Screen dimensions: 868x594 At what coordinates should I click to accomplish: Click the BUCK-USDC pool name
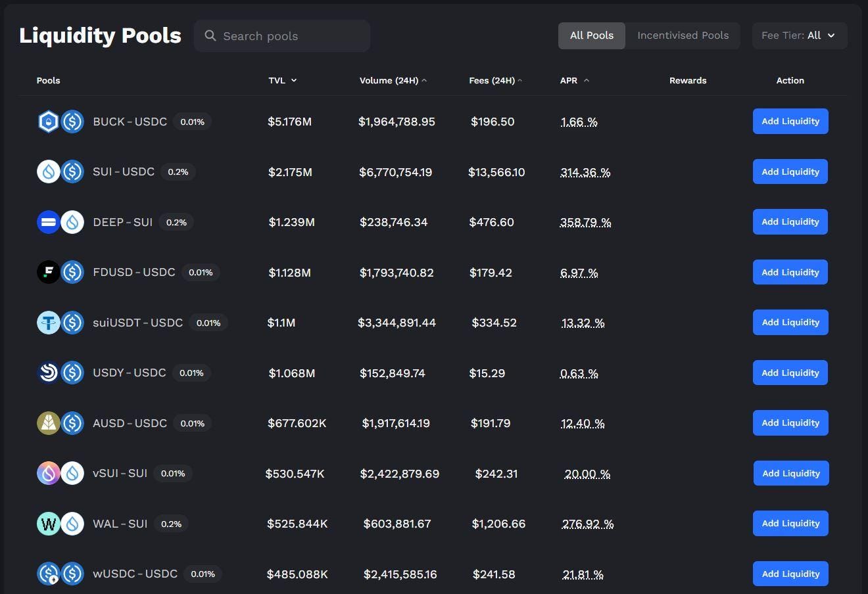pyautogui.click(x=130, y=122)
